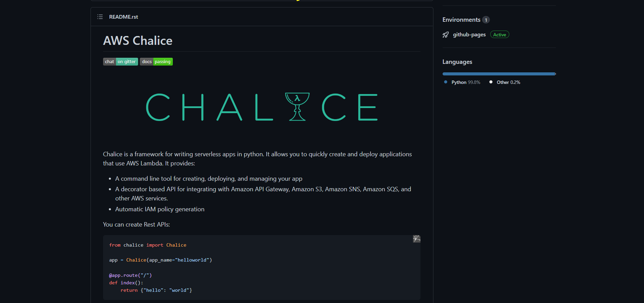644x303 pixels.
Task: Click the blue Python languages bar
Action: (499, 74)
